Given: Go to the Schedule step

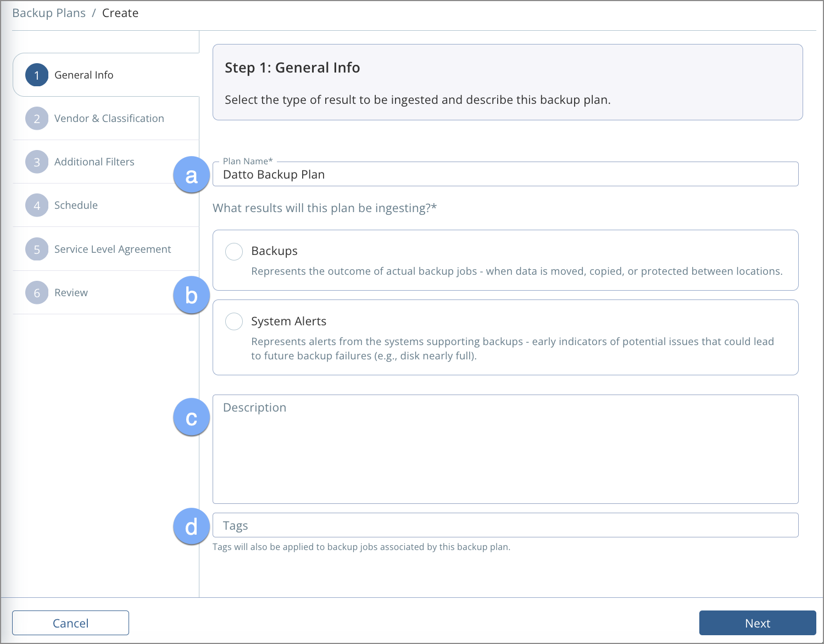Looking at the screenshot, I should point(76,206).
